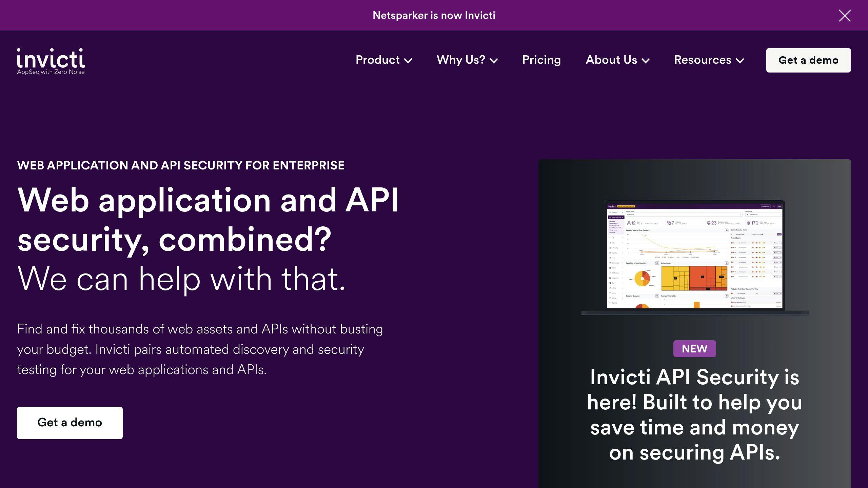Click the bug icon next to 170 Active Issues
This screenshot has height=488, width=868.
[x=749, y=223]
